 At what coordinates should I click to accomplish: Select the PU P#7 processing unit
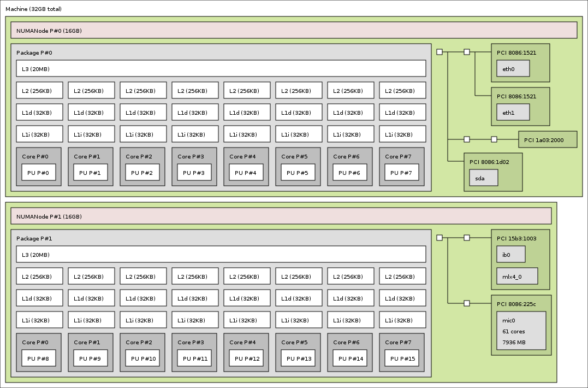tap(402, 173)
